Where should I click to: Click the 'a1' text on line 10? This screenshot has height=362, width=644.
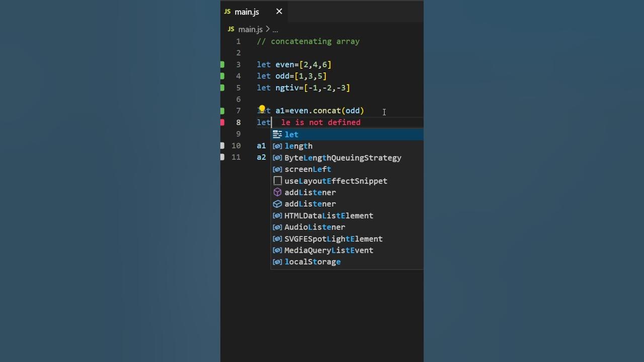261,145
